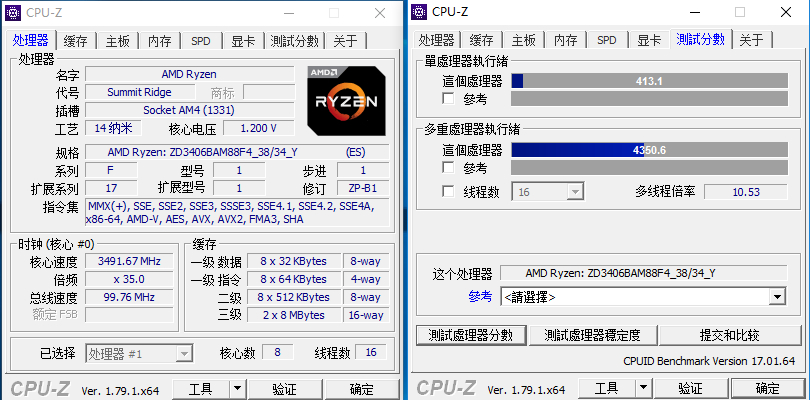Click 核心数 value 8

click(x=277, y=352)
